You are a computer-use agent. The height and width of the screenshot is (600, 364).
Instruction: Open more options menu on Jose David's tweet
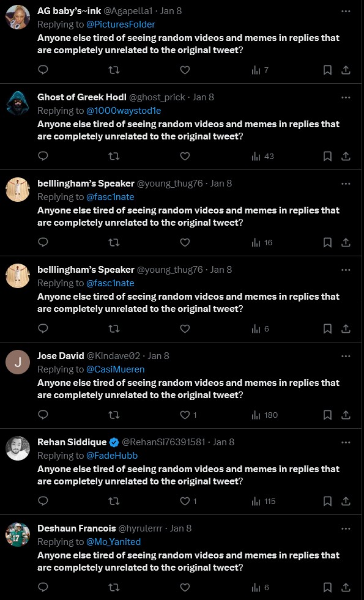(346, 356)
